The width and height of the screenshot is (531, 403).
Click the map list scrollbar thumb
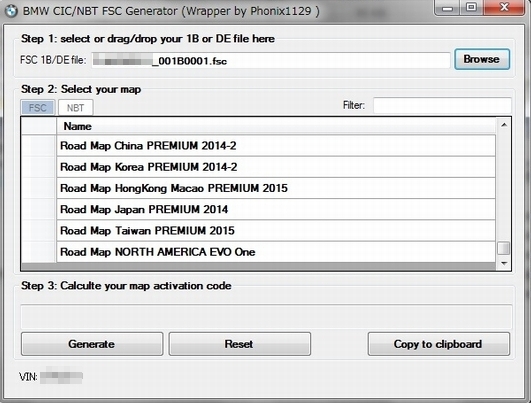click(504, 248)
